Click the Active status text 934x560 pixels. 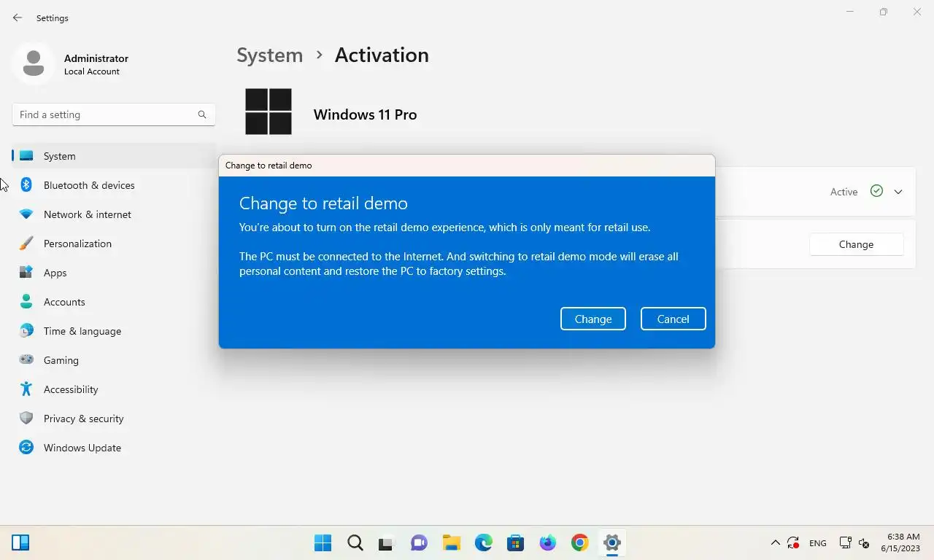point(844,192)
